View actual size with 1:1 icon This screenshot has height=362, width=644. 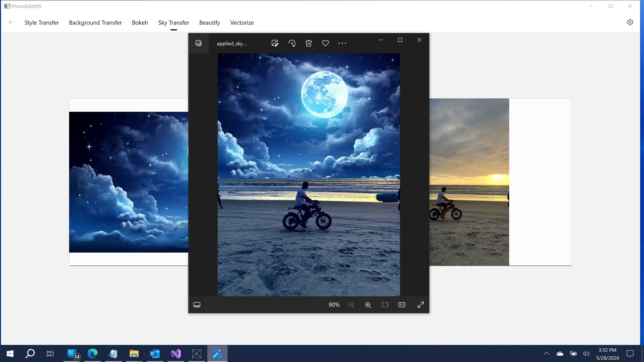[402, 305]
